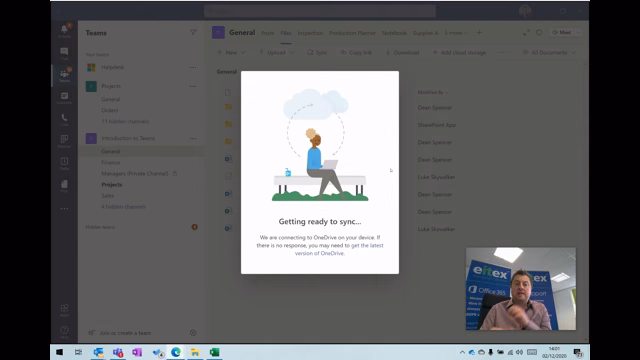Viewport: 640px width, 360px height.
Task: Click the volume icon in system tray
Action: click(x=519, y=352)
